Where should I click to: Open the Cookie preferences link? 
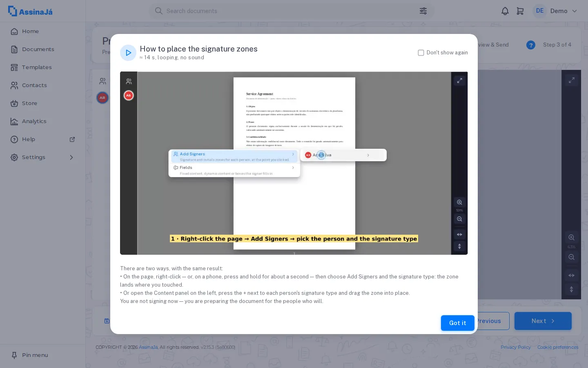coord(558,347)
